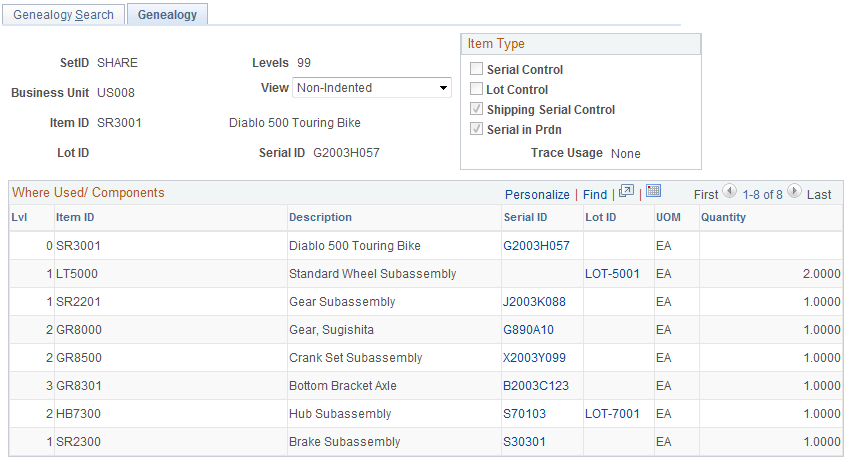
Task: Open lot LOT-5001 link
Action: [x=612, y=274]
